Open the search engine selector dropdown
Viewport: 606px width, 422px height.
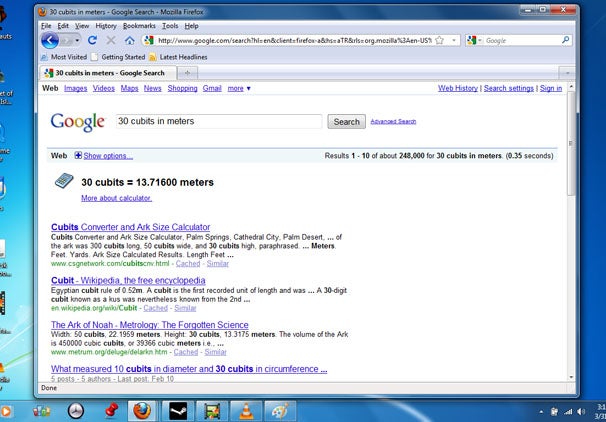point(474,40)
